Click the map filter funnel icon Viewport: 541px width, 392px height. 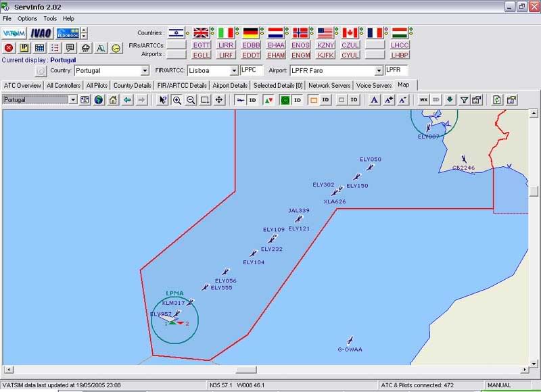point(464,100)
